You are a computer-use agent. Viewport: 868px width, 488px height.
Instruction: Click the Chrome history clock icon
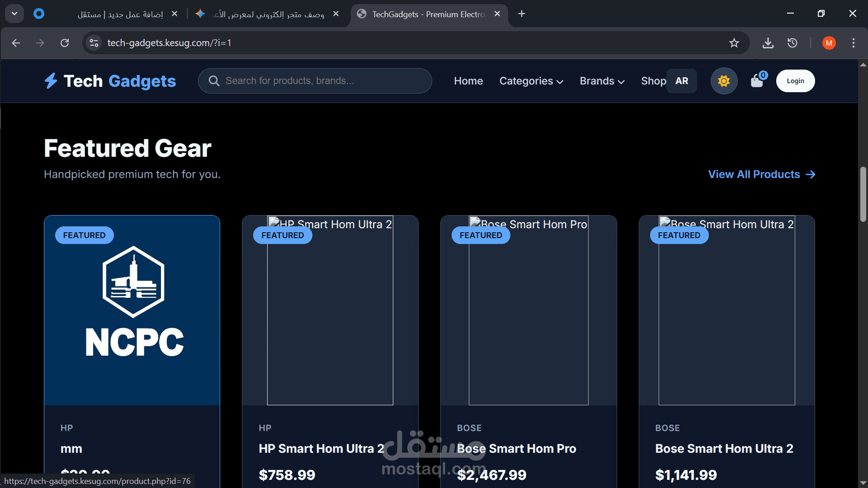792,43
